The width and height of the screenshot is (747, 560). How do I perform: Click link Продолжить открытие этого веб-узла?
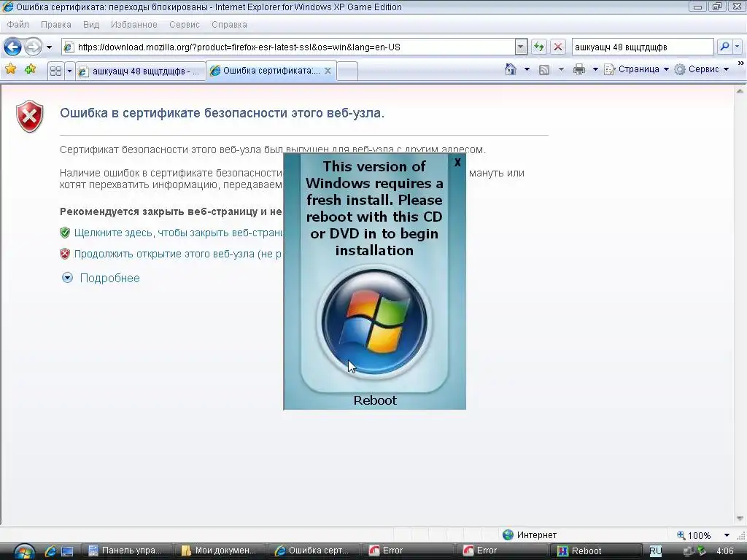tap(178, 254)
